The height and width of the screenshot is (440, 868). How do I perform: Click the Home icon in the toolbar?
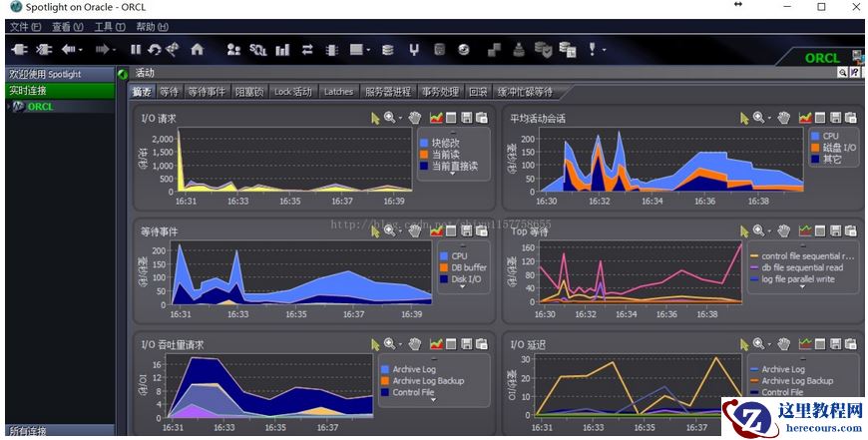(x=197, y=49)
